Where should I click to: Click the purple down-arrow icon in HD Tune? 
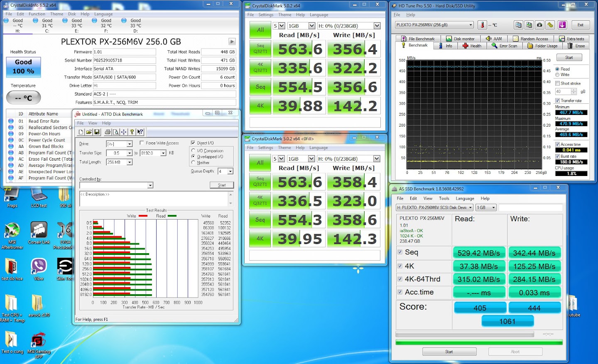[x=562, y=25]
